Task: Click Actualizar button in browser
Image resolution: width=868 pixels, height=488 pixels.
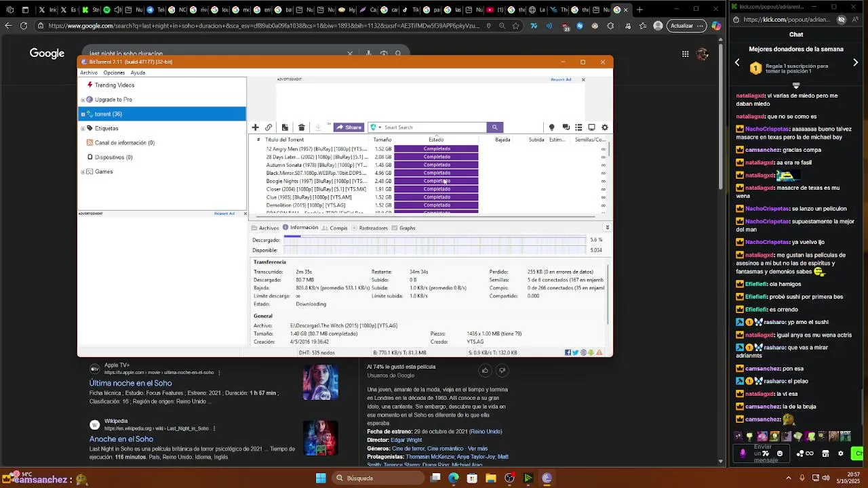Action: tap(686, 26)
